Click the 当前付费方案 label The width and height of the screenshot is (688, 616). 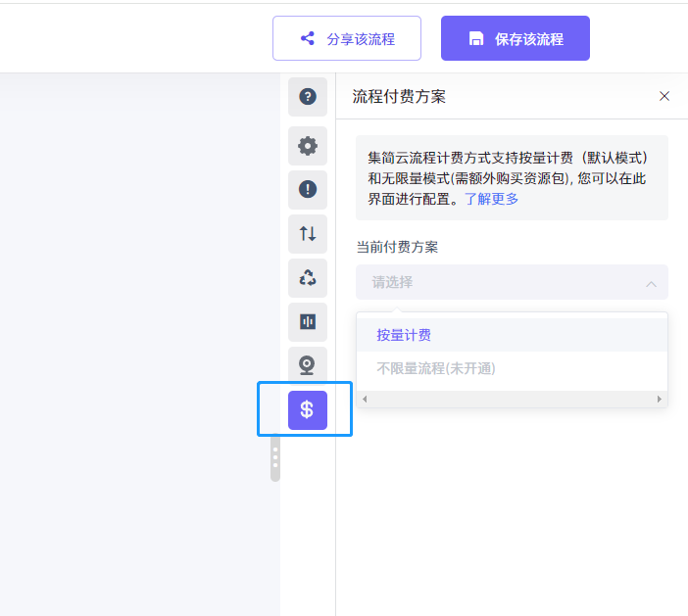coord(397,247)
